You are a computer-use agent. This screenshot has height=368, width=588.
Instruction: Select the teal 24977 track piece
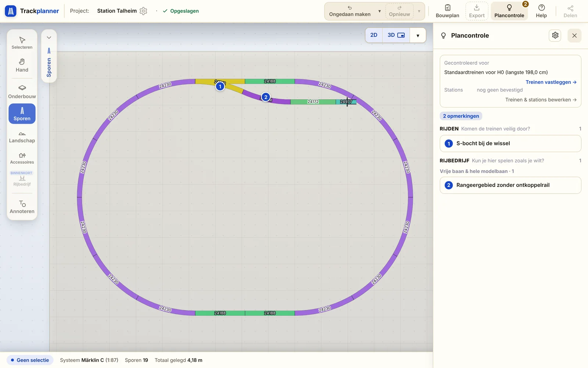[346, 102]
